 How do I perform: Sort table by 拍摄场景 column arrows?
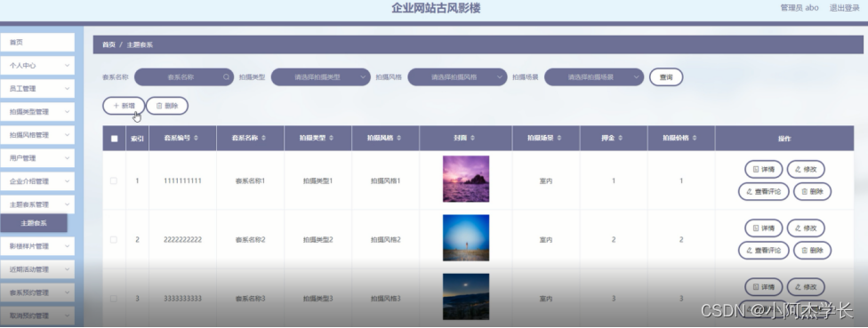click(559, 138)
